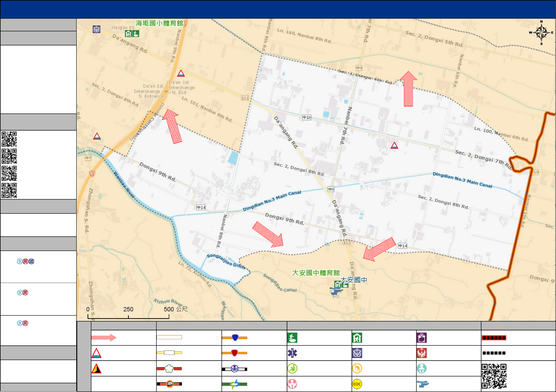Click the Nanbei 9th Rd. label
This screenshot has width=556, height=392.
[176, 46]
